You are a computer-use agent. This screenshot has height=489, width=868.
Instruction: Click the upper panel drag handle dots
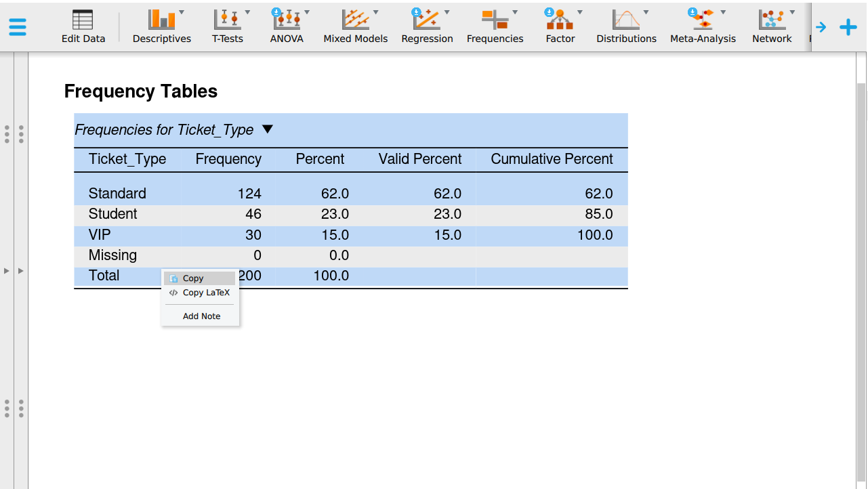[14, 134]
